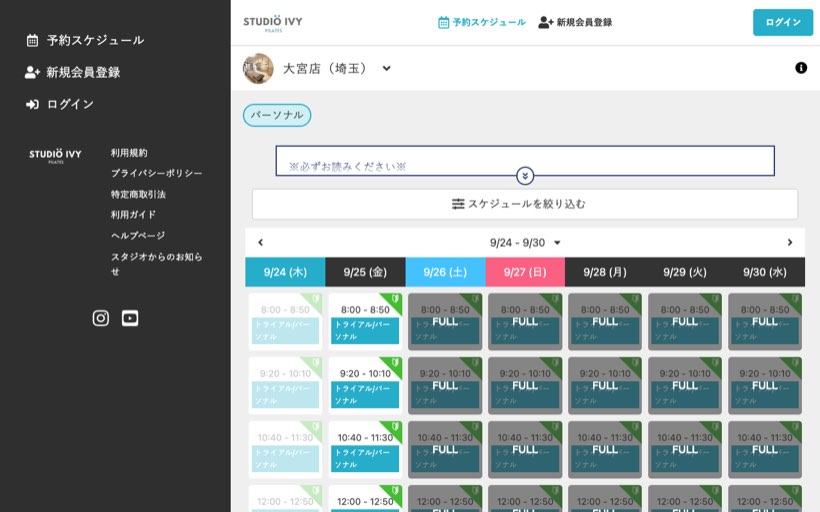Screen dimensions: 820x512
Task: Click the green beginner badge on 9/25 9:20 slot
Action: click(x=395, y=363)
